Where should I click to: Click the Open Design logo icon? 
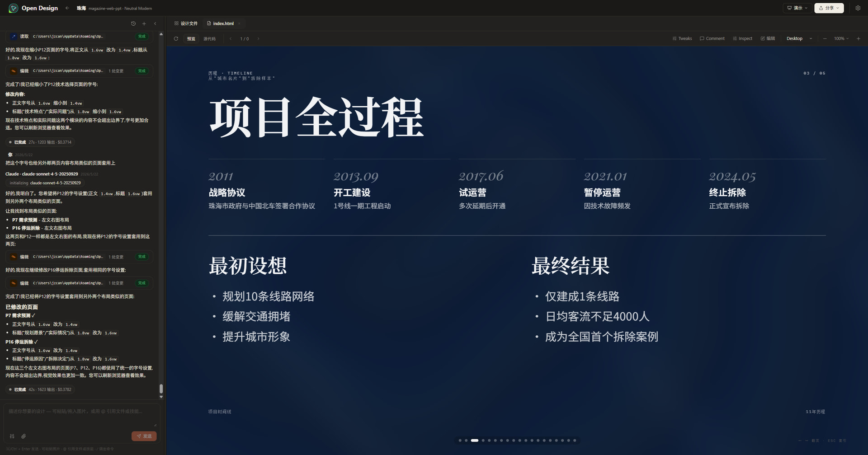pos(14,8)
